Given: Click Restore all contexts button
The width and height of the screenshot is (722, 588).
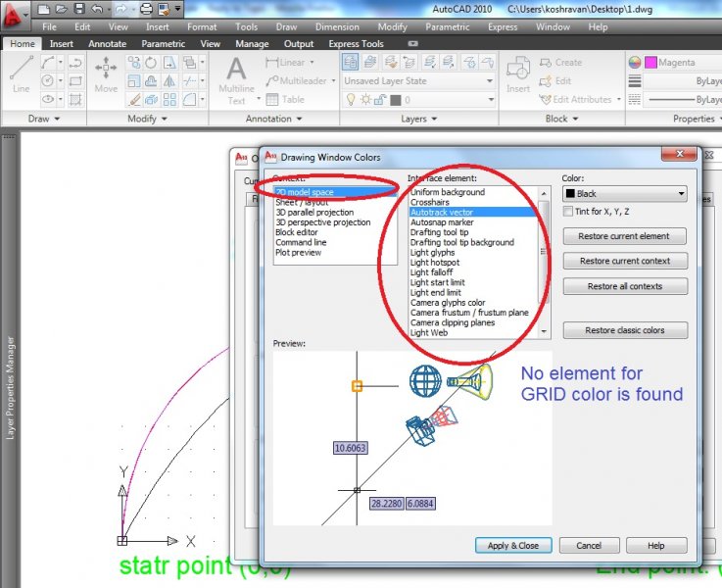Looking at the screenshot, I should click(x=625, y=286).
